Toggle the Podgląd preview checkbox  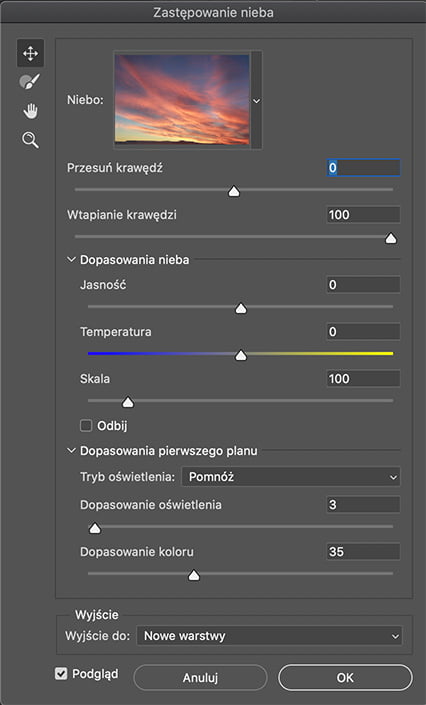tap(61, 674)
